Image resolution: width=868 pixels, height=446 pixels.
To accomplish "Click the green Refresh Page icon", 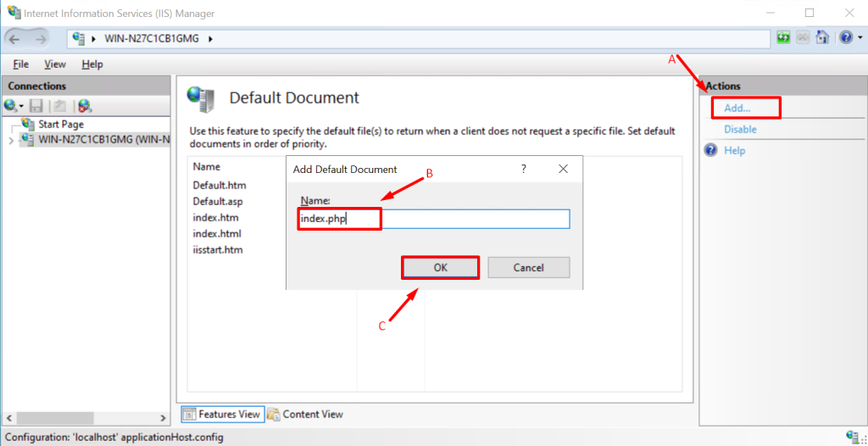I will 784,38.
